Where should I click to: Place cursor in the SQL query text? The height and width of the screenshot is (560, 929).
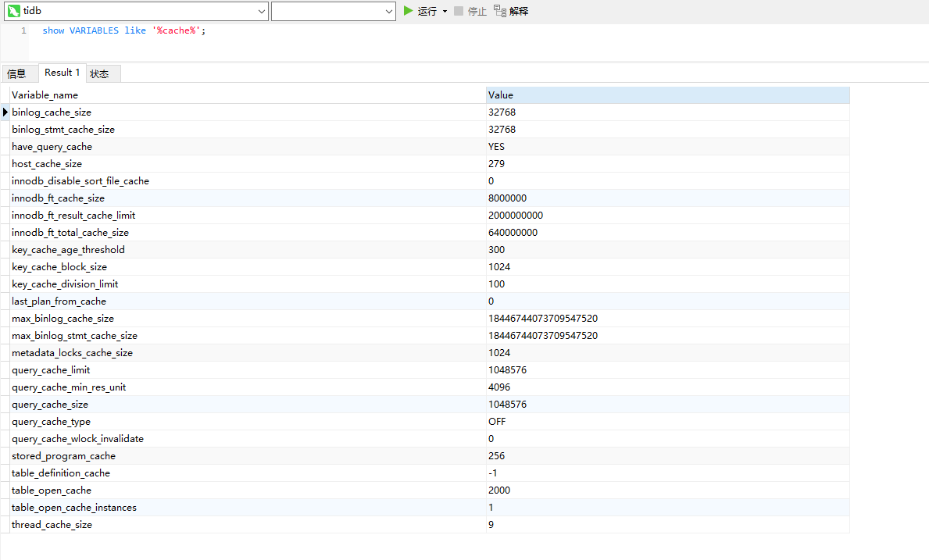pos(123,31)
